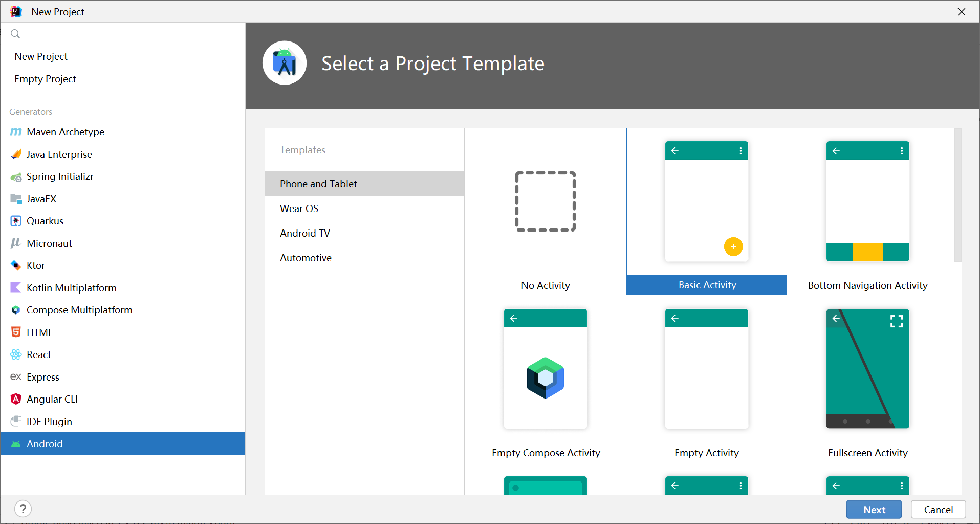Choose Automotive templates category
Image resolution: width=980 pixels, height=524 pixels.
pos(364,258)
